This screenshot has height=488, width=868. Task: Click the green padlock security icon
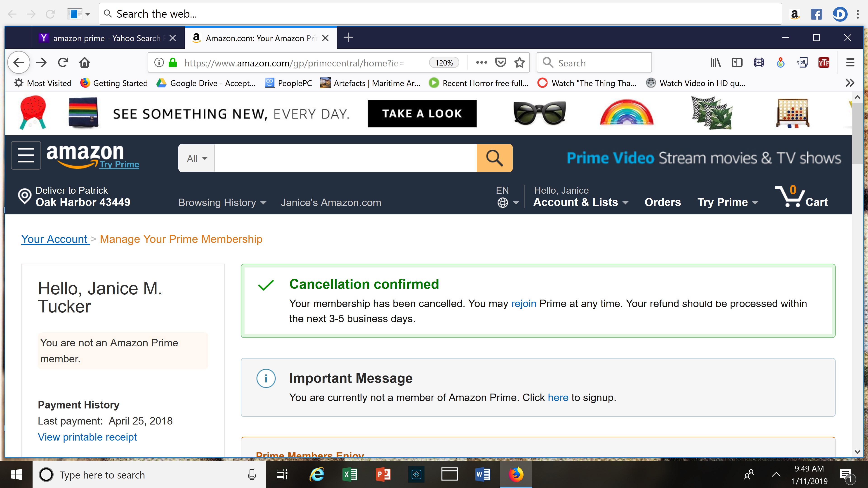coord(173,63)
